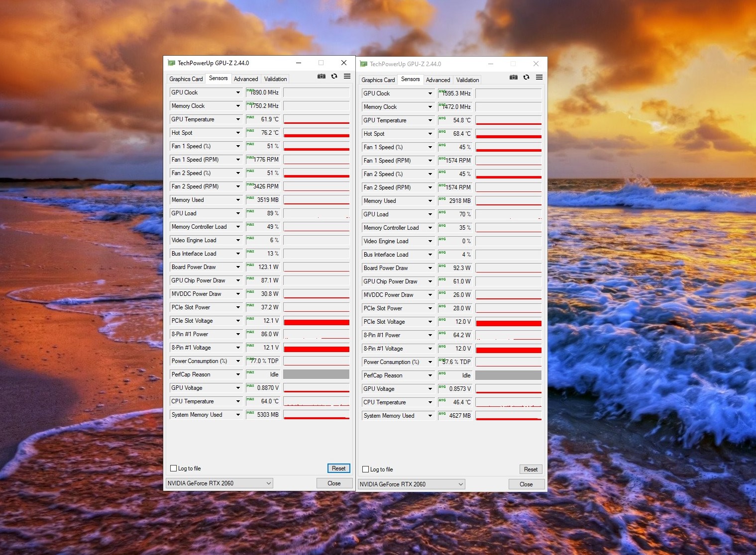This screenshot has width=756, height=555.
Task: Open the NVIDIA GeForce RTX 2060 selector in left window
Action: (x=219, y=483)
